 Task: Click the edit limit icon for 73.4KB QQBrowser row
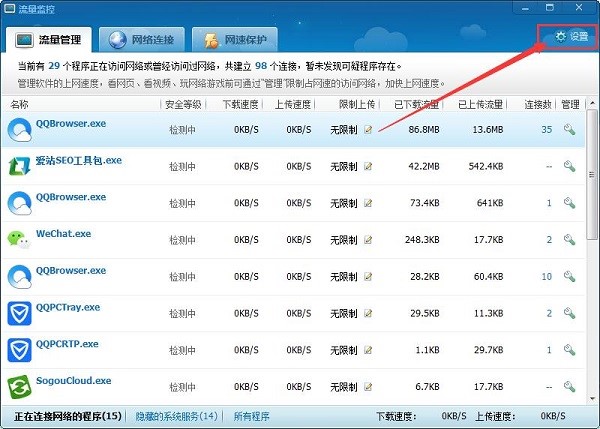[368, 203]
